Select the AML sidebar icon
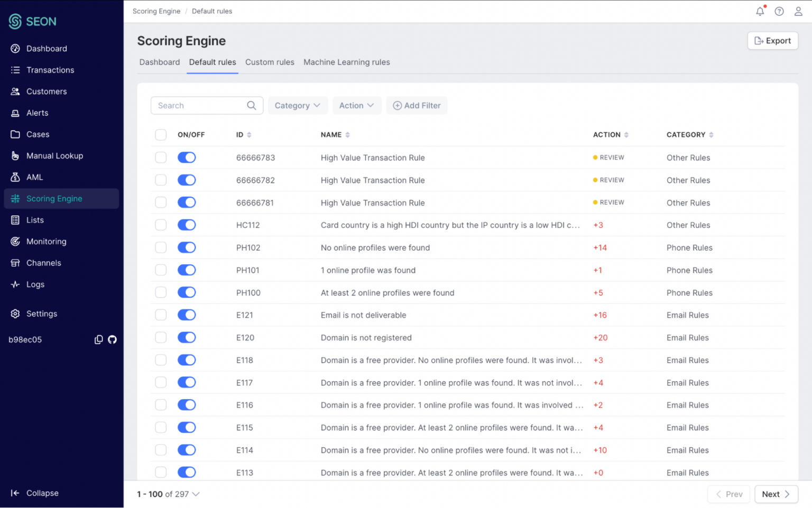The height and width of the screenshot is (508, 812). (x=15, y=177)
